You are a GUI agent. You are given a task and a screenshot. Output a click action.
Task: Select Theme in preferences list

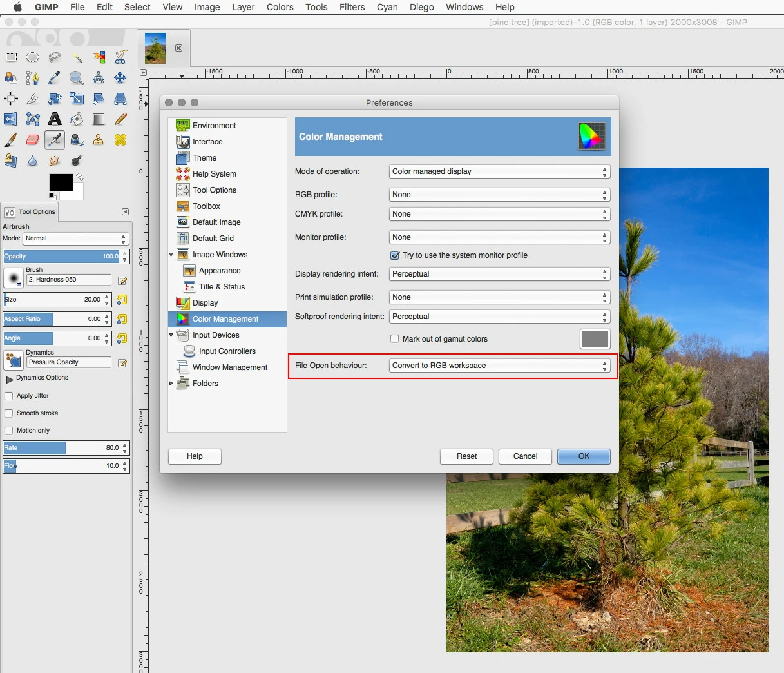coord(227,158)
